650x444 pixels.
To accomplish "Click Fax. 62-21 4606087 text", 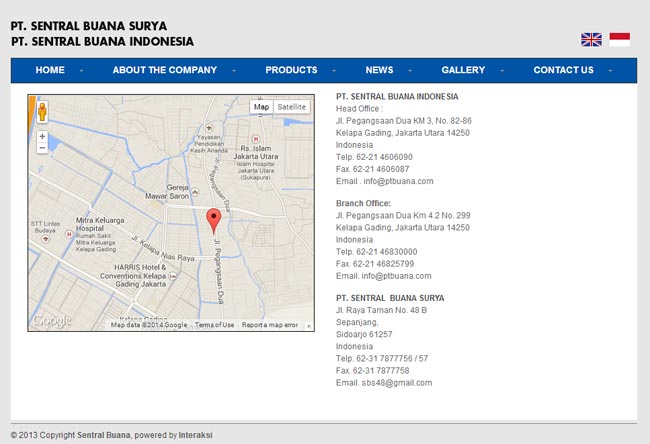I will 373,169.
